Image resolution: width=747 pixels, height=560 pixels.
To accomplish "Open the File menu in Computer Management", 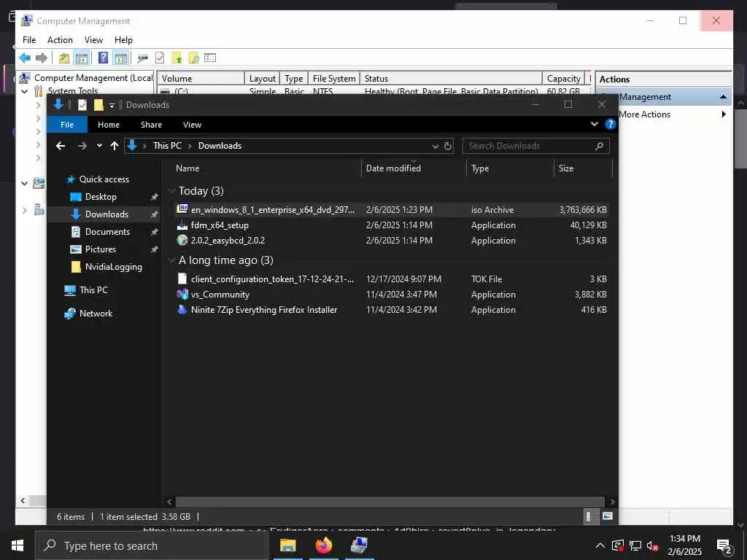I will 29,40.
